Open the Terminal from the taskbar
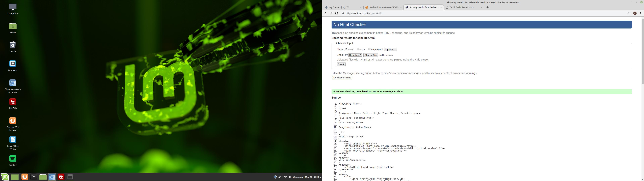The height and width of the screenshot is (181, 644). (x=34, y=177)
